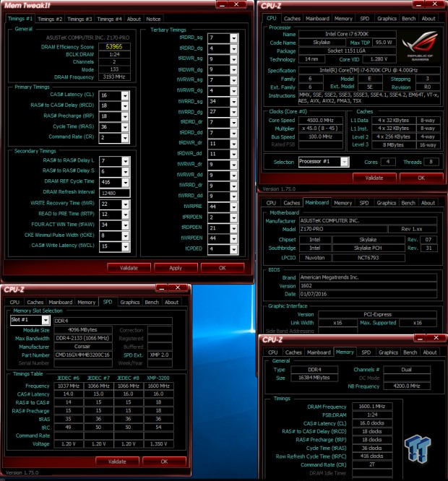448x481 pixels.
Task: Open tRDRD_sg tertiary timing dropdown
Action: tap(234, 38)
